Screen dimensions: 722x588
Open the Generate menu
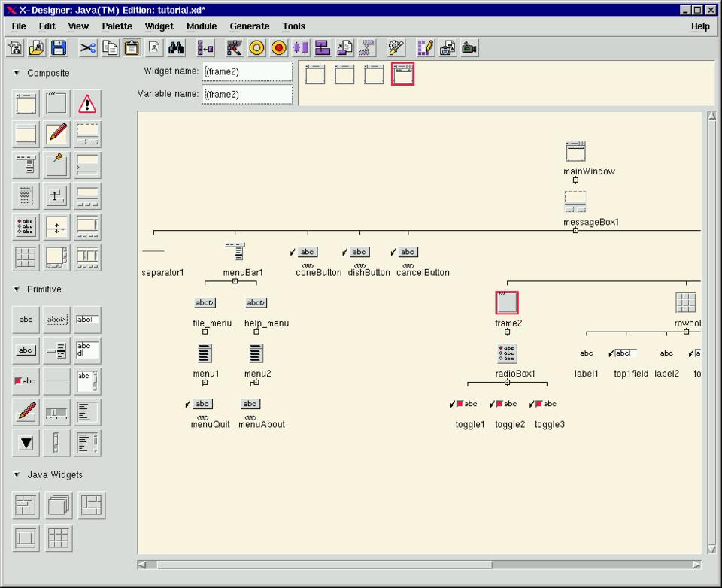(x=249, y=26)
